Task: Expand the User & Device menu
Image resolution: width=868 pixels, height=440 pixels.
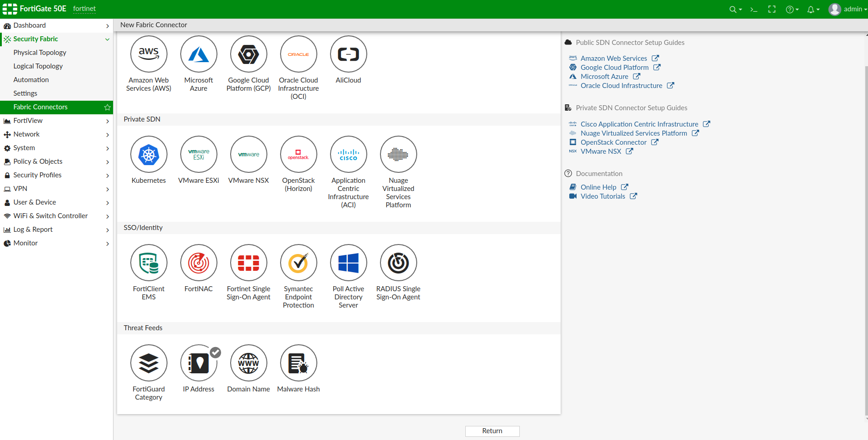Action: tap(56, 202)
